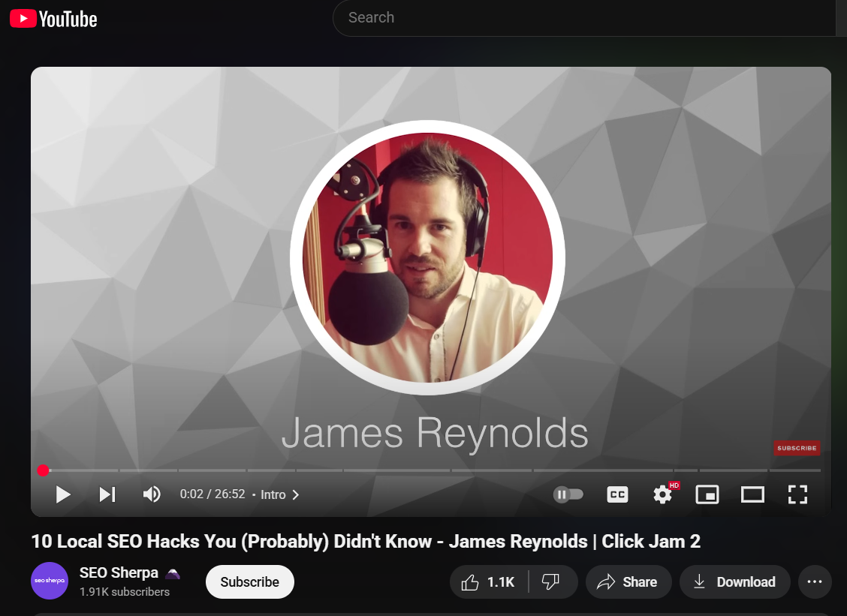Like the video with 1.1K likes

tap(488, 582)
